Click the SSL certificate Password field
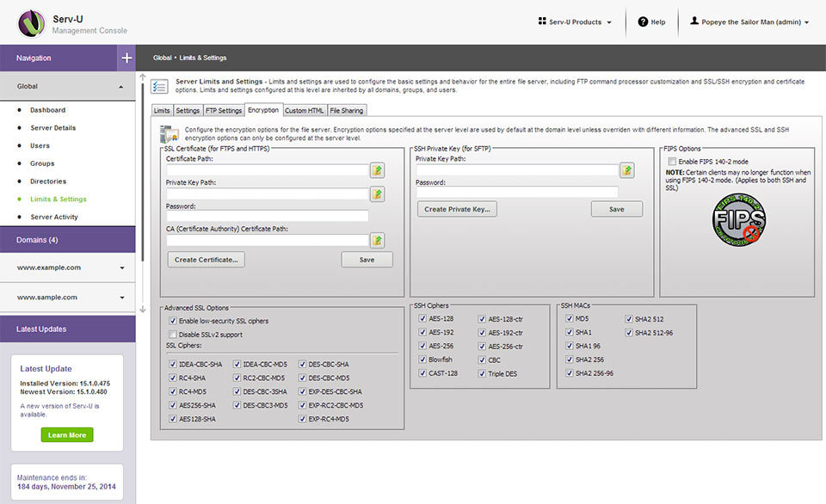Screen dimensions: 826x504 [267, 216]
